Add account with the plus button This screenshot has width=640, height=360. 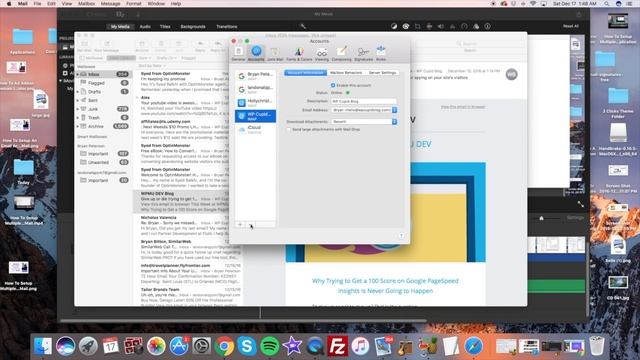[240, 224]
